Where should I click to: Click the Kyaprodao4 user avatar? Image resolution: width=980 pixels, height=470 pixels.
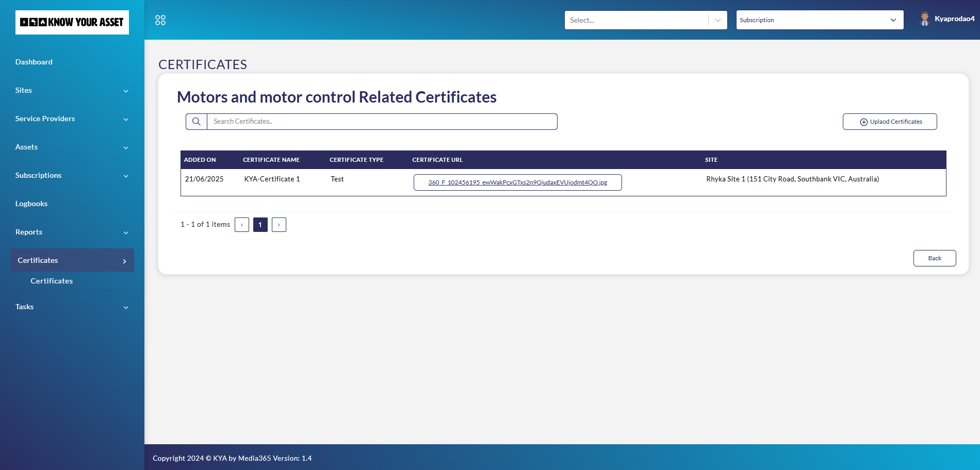[x=924, y=19]
